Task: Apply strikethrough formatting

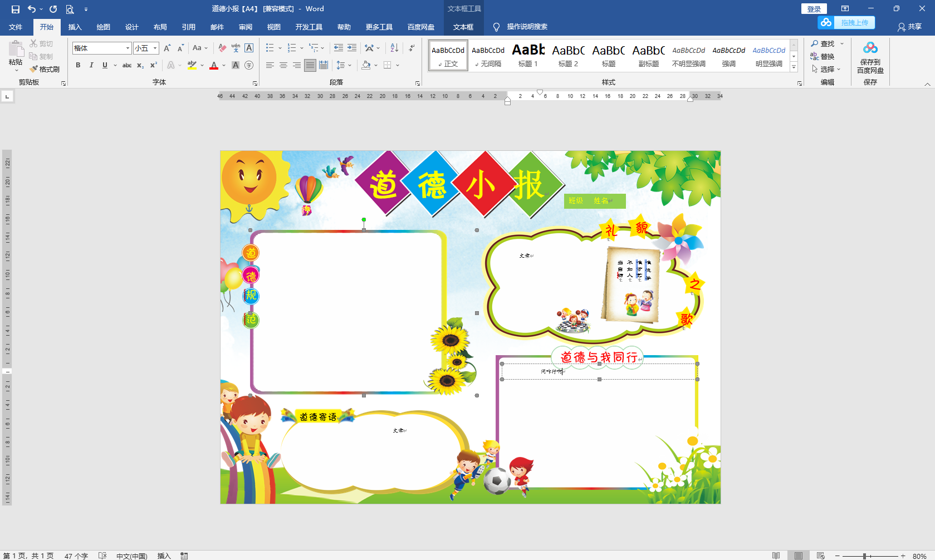Action: 127,65
